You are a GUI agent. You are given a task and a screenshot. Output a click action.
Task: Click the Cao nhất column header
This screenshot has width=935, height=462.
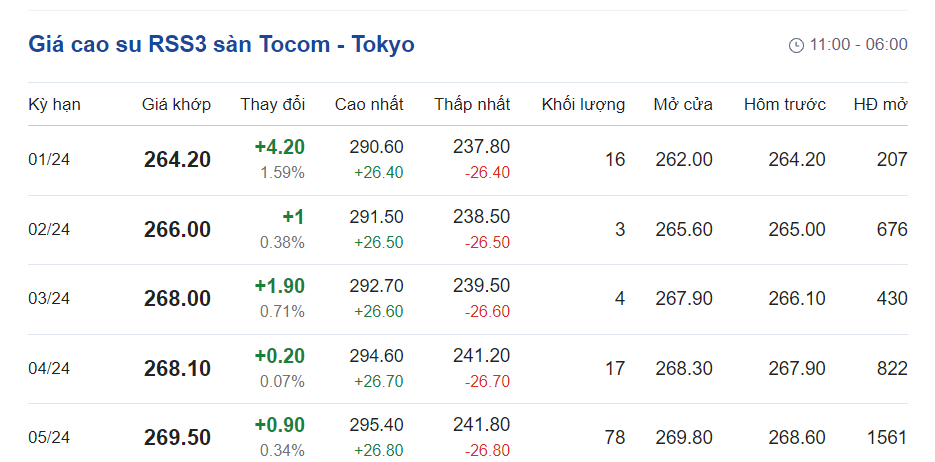point(369,104)
